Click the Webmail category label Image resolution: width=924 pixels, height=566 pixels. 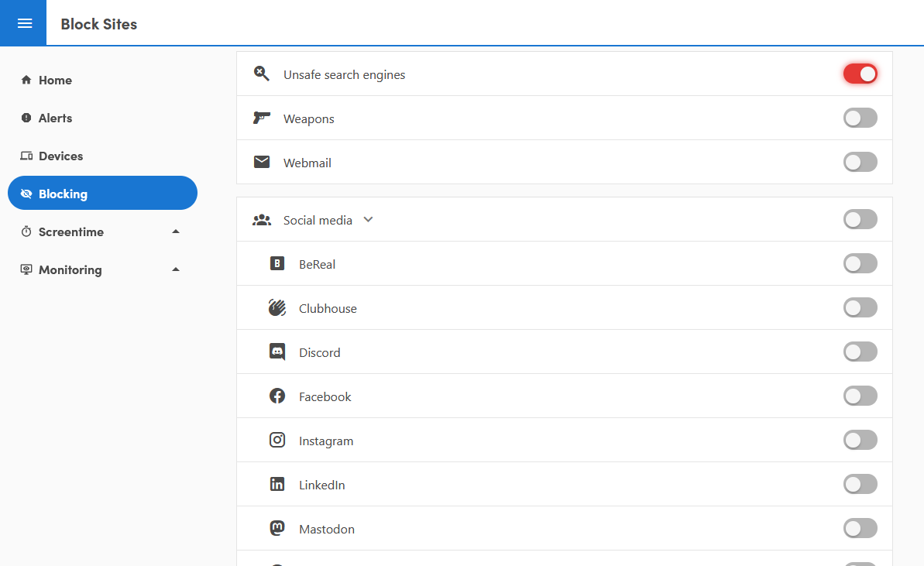pos(307,163)
